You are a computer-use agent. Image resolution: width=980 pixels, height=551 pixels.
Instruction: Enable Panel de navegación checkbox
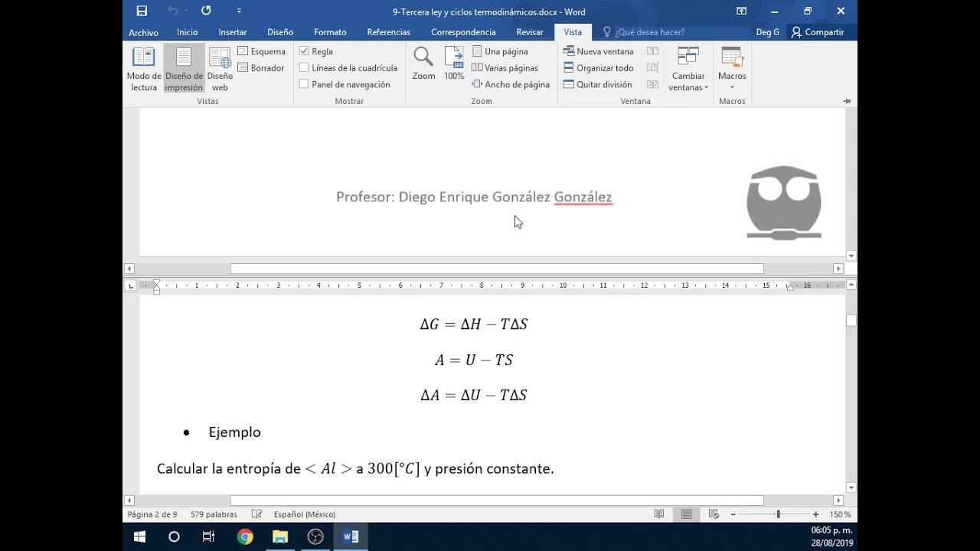(x=304, y=85)
